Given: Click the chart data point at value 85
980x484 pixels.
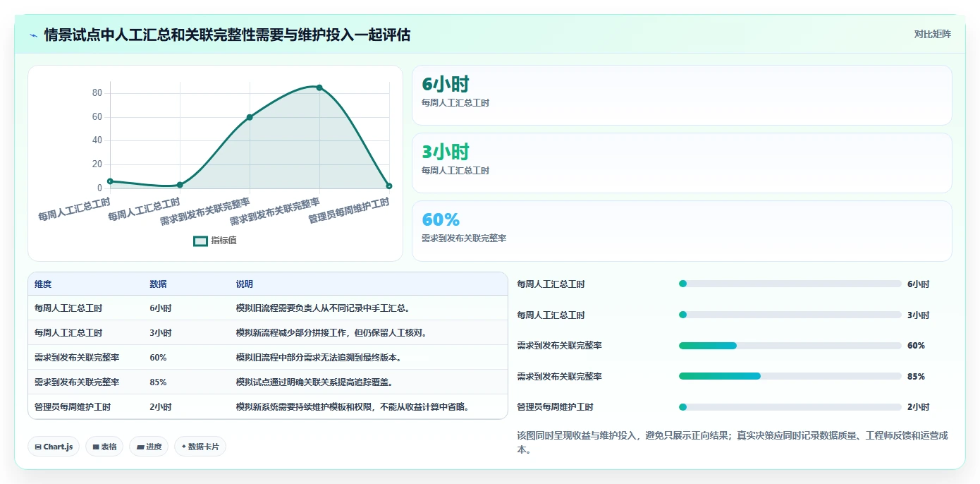Looking at the screenshot, I should (319, 87).
